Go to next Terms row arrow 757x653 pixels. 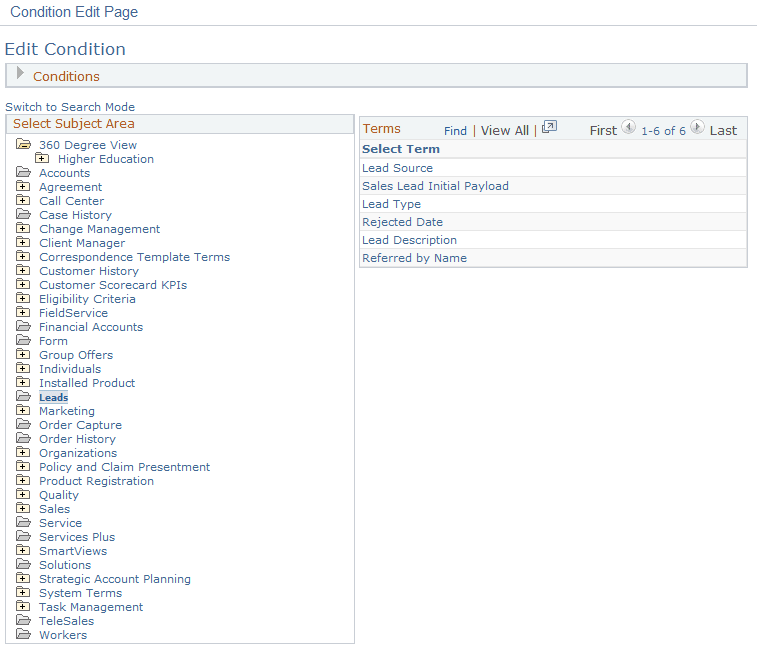click(697, 127)
